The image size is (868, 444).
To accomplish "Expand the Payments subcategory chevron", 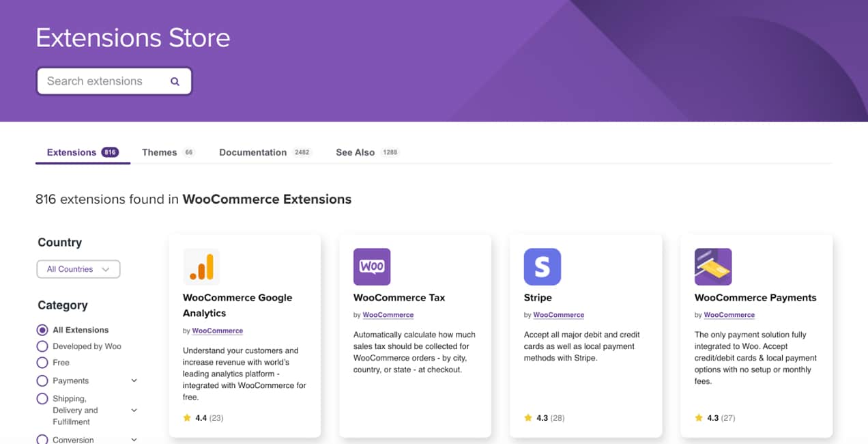I will point(134,380).
